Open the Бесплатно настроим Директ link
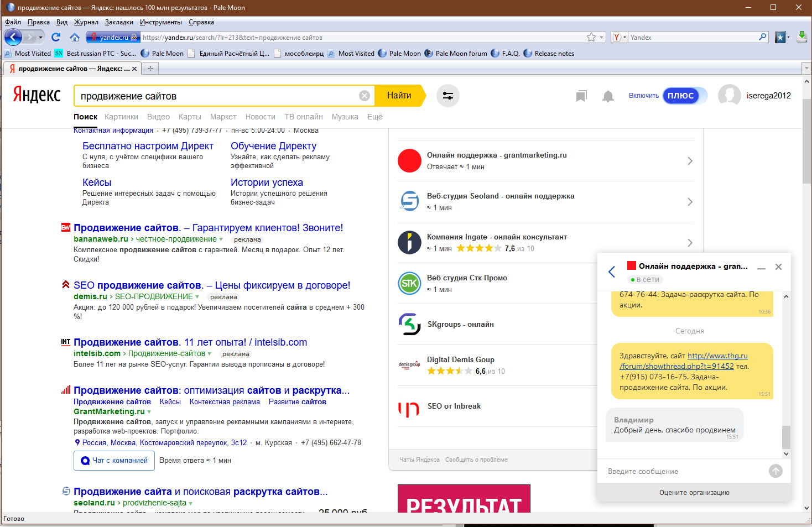This screenshot has width=812, height=527. 148,146
